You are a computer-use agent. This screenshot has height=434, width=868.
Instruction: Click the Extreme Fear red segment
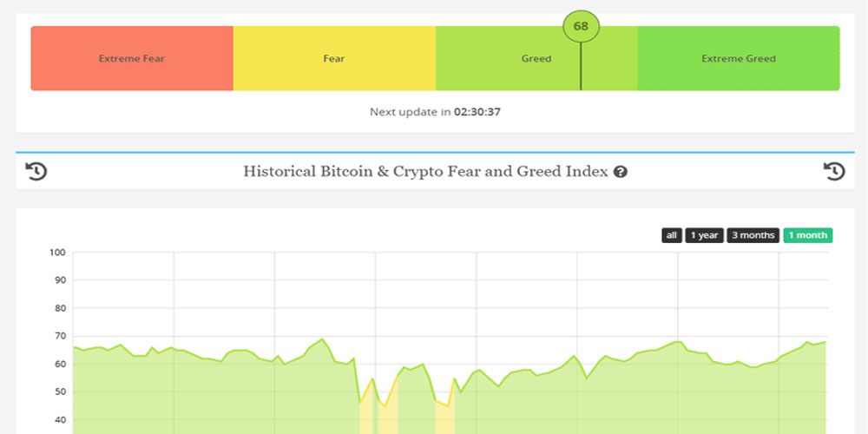pos(132,58)
